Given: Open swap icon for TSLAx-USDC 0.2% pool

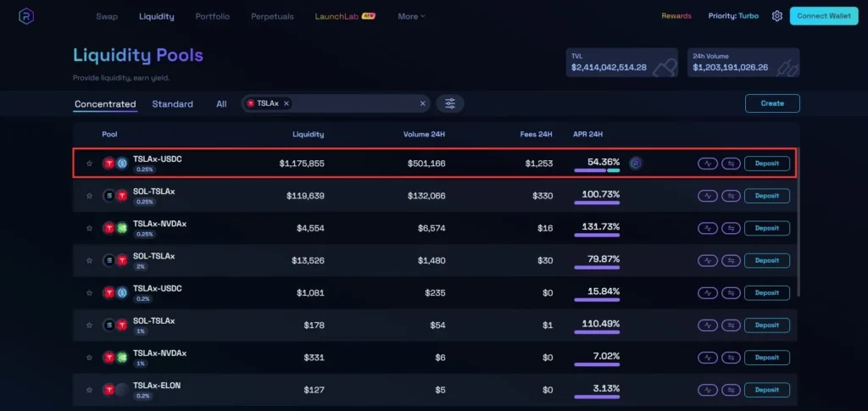Looking at the screenshot, I should click(x=731, y=292).
